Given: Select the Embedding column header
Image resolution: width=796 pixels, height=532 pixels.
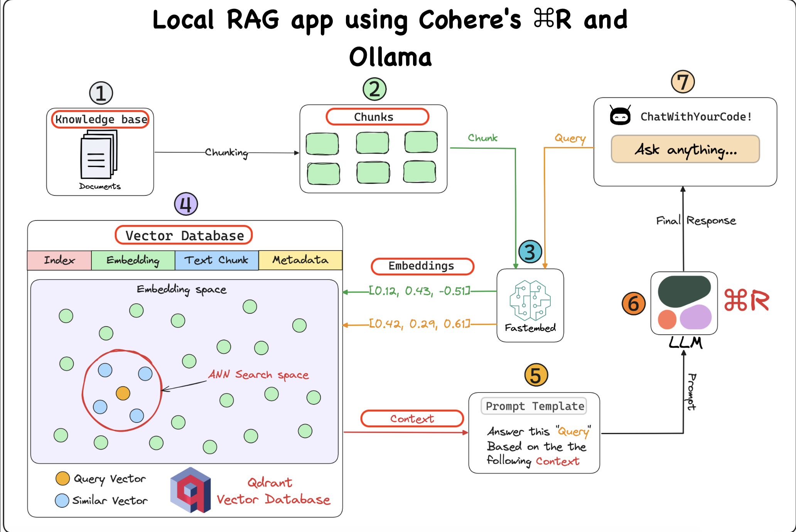Looking at the screenshot, I should (x=133, y=260).
